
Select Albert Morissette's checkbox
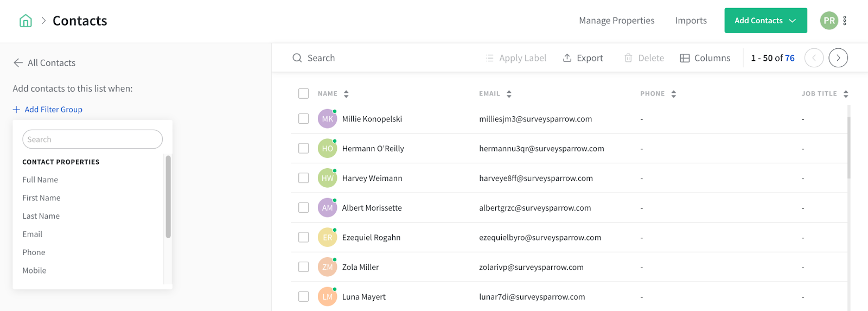click(304, 208)
